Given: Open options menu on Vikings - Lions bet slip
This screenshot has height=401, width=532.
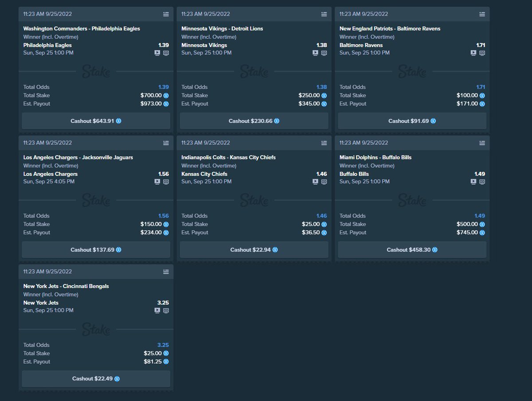Looking at the screenshot, I should click(324, 14).
